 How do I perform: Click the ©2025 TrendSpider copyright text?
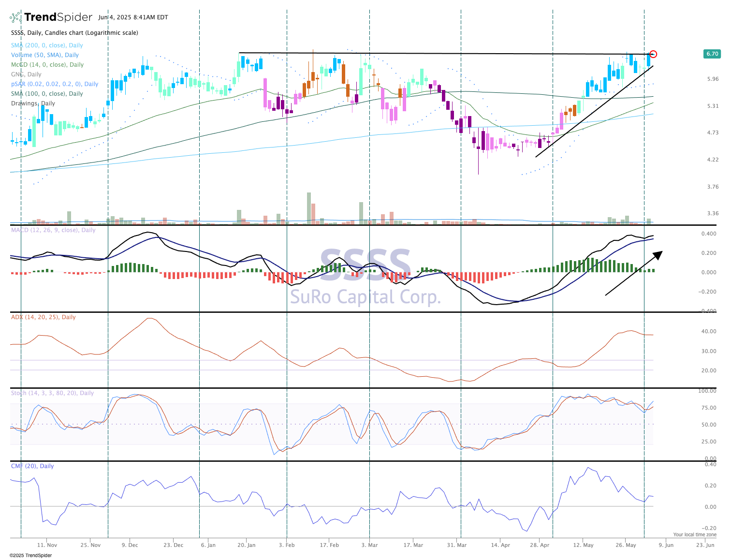tap(30, 555)
